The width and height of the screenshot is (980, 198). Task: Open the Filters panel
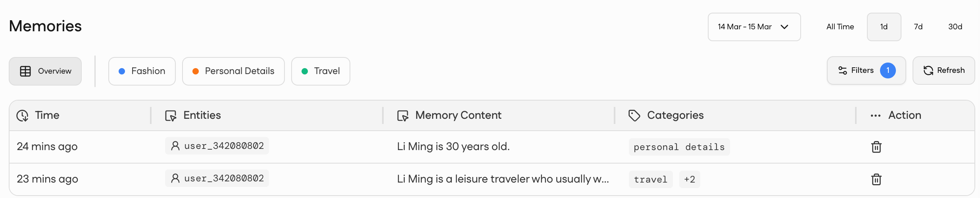866,70
